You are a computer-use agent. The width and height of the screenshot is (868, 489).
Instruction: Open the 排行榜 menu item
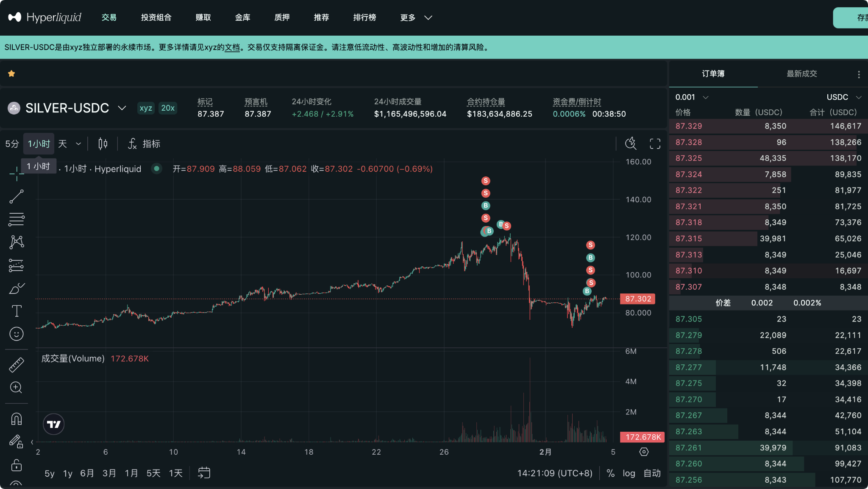coord(364,17)
